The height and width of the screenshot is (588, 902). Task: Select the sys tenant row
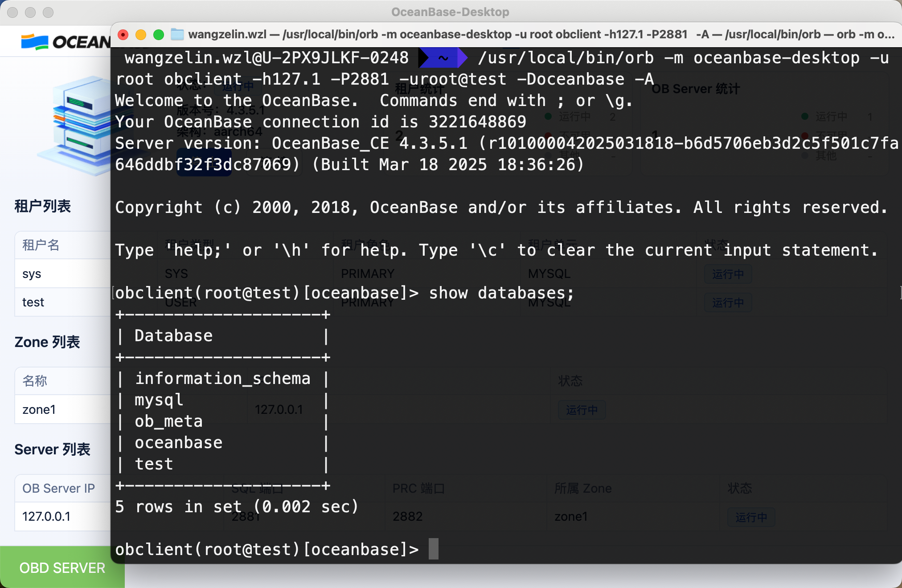click(32, 274)
